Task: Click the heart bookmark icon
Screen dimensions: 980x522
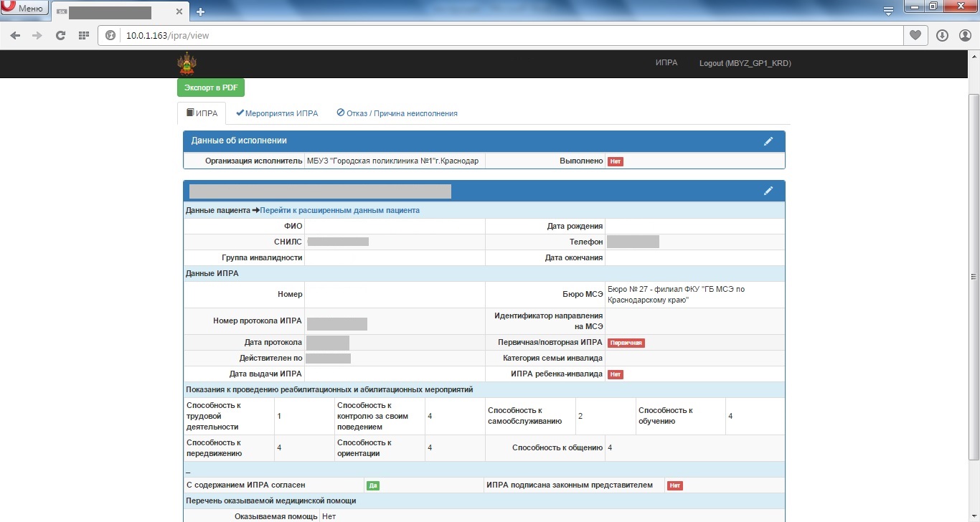Action: coord(915,35)
